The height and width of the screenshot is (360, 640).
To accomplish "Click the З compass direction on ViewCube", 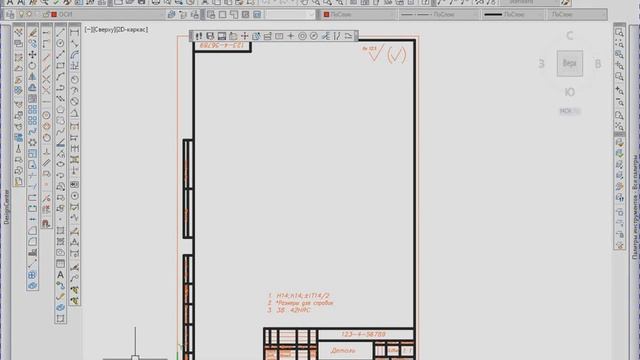I will click(541, 64).
